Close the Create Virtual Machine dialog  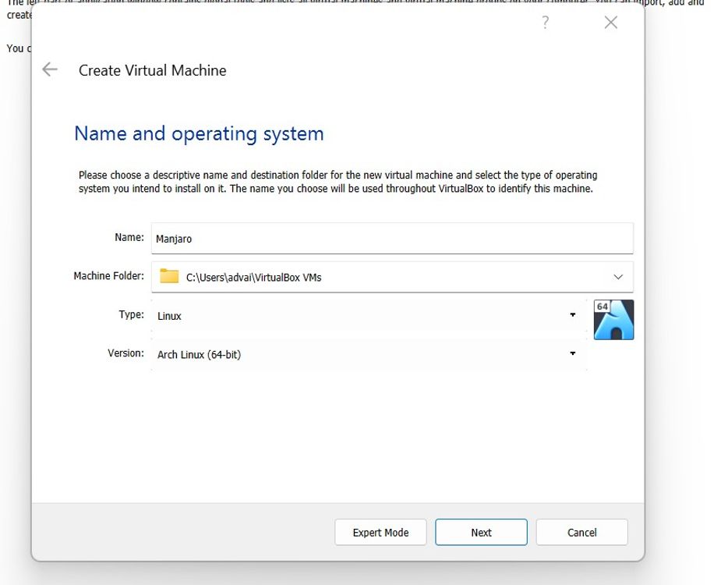tap(610, 23)
